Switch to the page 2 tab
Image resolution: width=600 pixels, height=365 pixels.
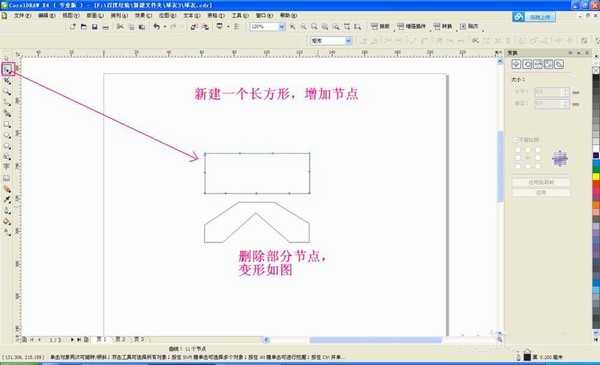[x=120, y=339]
